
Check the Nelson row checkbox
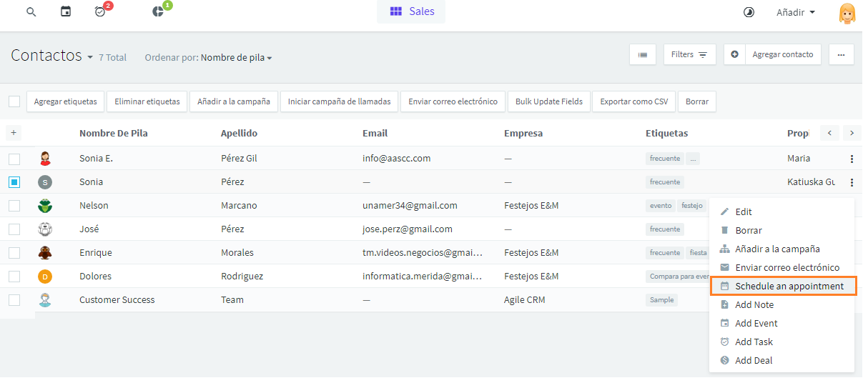click(14, 206)
